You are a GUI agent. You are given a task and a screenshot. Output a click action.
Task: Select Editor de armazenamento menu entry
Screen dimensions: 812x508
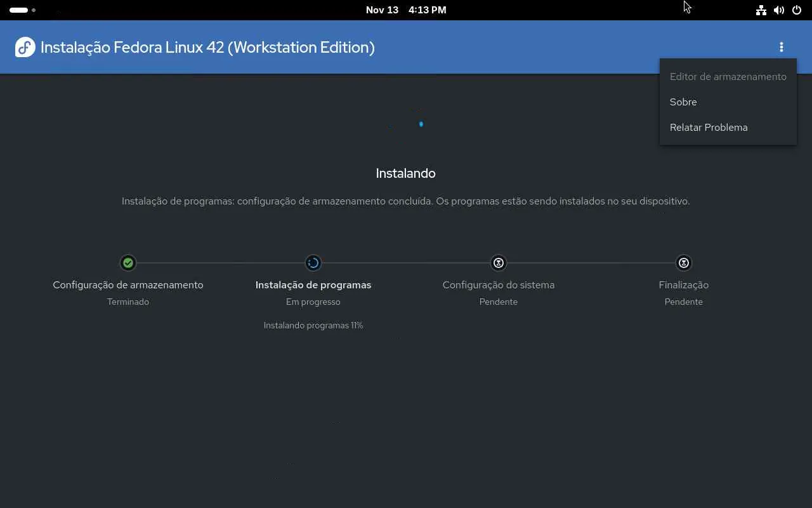(728, 76)
